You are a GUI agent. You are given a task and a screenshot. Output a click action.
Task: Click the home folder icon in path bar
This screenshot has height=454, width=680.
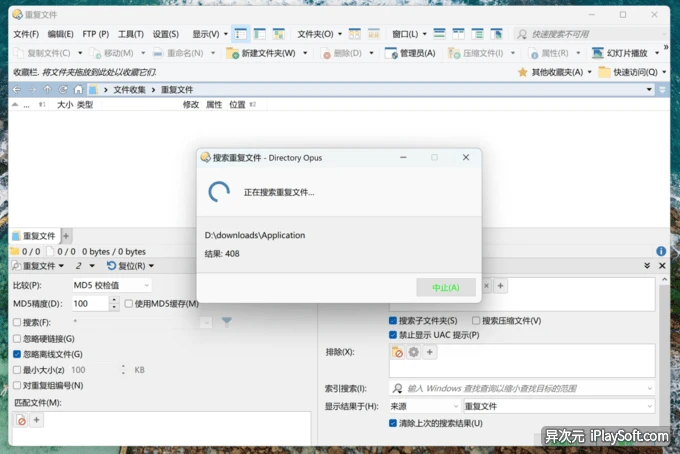[x=79, y=90]
